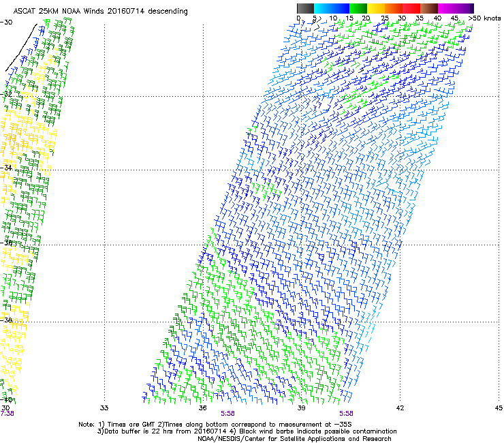Click the '-32' latitude axis label

tap(6, 94)
